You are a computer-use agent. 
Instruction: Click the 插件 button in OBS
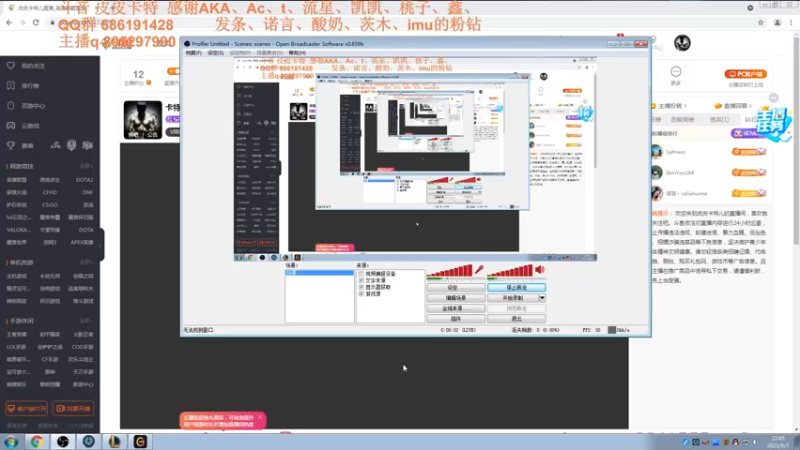pyautogui.click(x=456, y=319)
